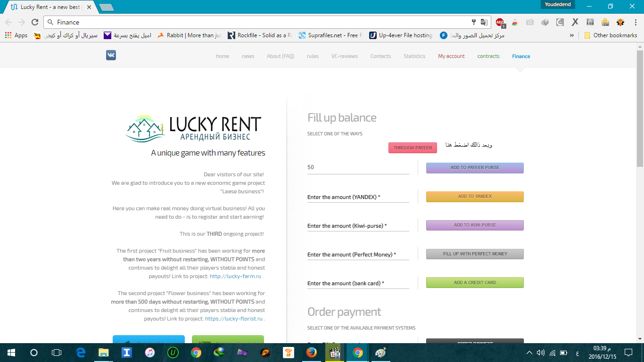Screen dimensions: 644x362
Task: Open Chrome's three-dot menu
Action: pyautogui.click(x=635, y=22)
